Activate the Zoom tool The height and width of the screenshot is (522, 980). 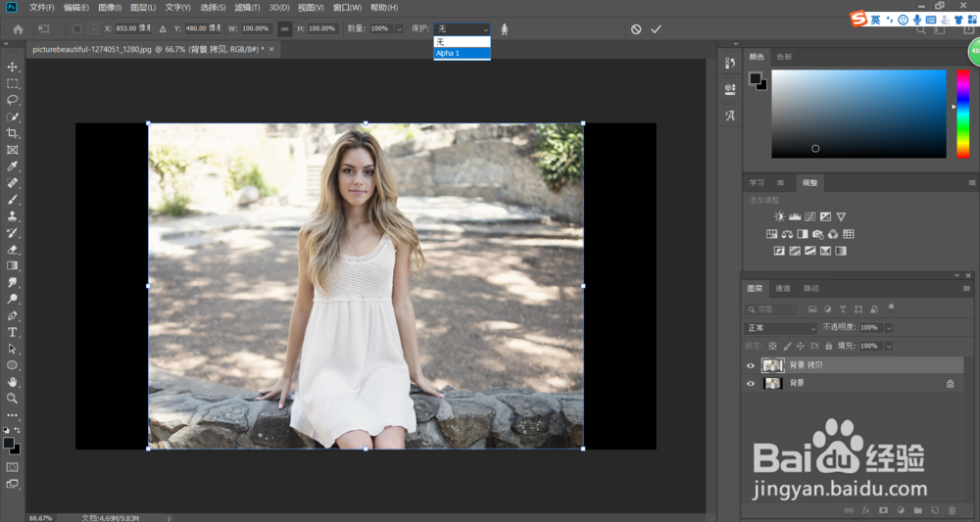coord(13,399)
